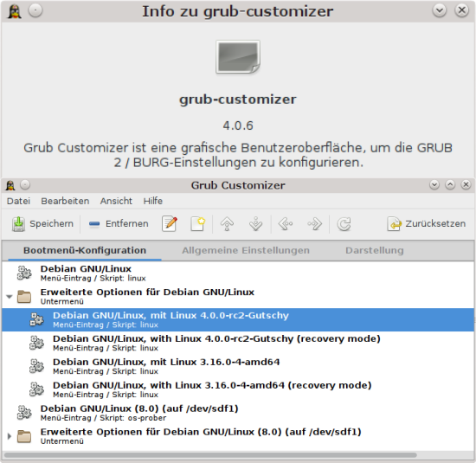Maximize the Grub Customizer window
This screenshot has height=463, width=476.
(x=450, y=184)
